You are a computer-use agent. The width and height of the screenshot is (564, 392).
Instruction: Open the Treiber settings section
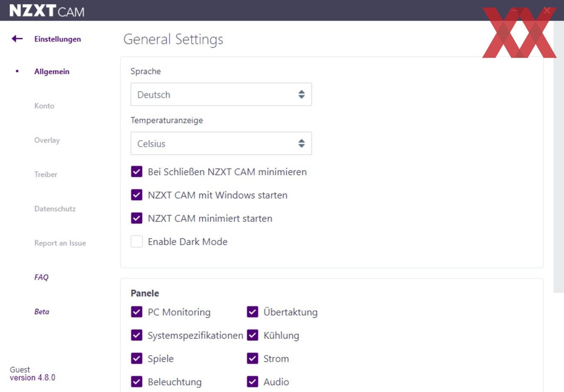tap(46, 174)
